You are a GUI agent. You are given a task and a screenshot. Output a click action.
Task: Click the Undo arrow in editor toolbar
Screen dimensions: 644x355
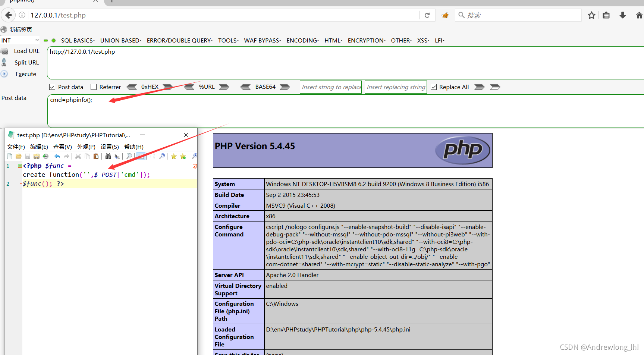coord(57,156)
